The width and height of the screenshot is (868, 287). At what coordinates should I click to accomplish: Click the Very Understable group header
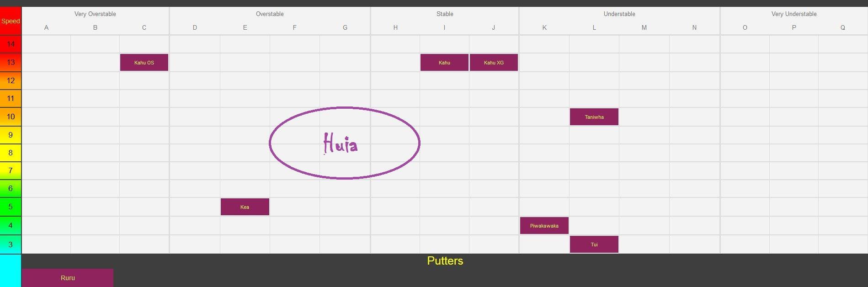pyautogui.click(x=794, y=14)
